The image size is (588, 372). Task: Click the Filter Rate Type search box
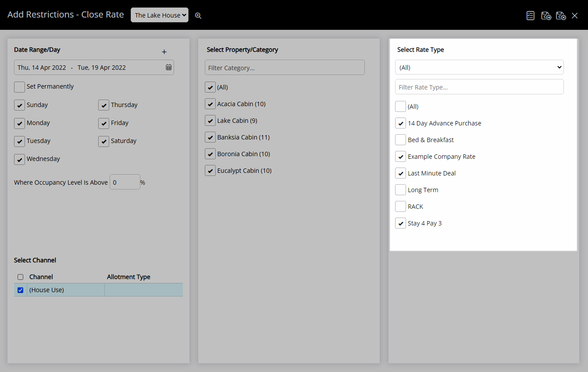[479, 87]
